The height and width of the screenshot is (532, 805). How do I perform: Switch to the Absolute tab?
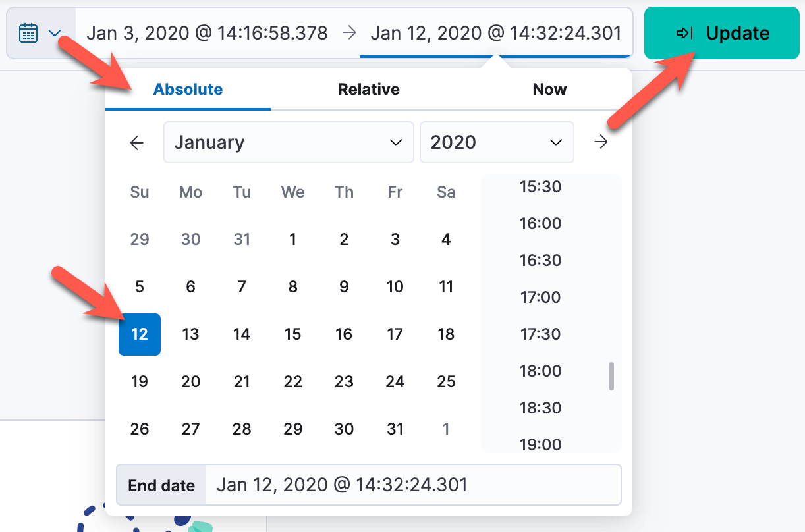point(188,90)
